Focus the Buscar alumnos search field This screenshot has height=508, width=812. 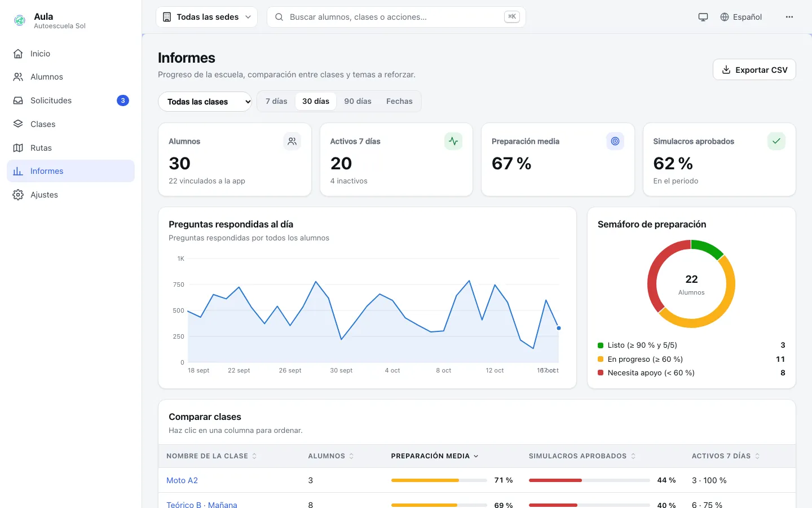tap(396, 17)
